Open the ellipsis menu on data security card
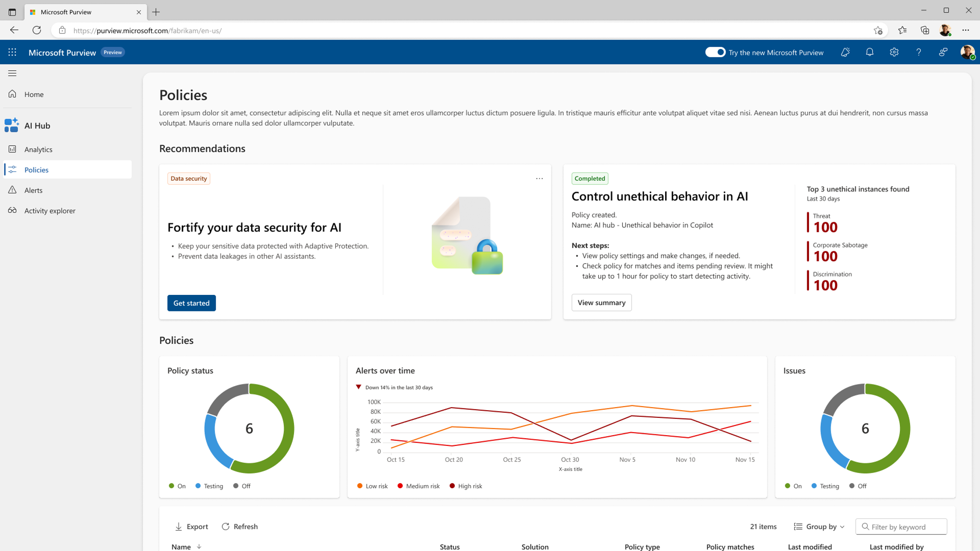980x551 pixels. (539, 178)
